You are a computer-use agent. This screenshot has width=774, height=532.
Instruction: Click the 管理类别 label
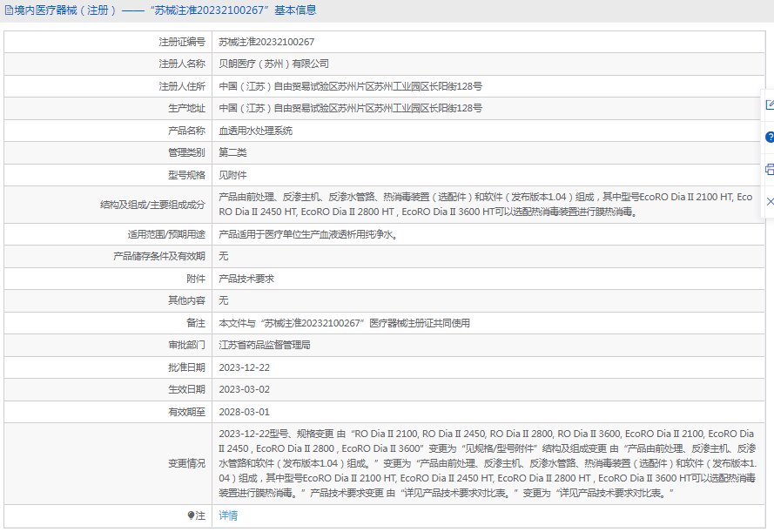coord(186,152)
